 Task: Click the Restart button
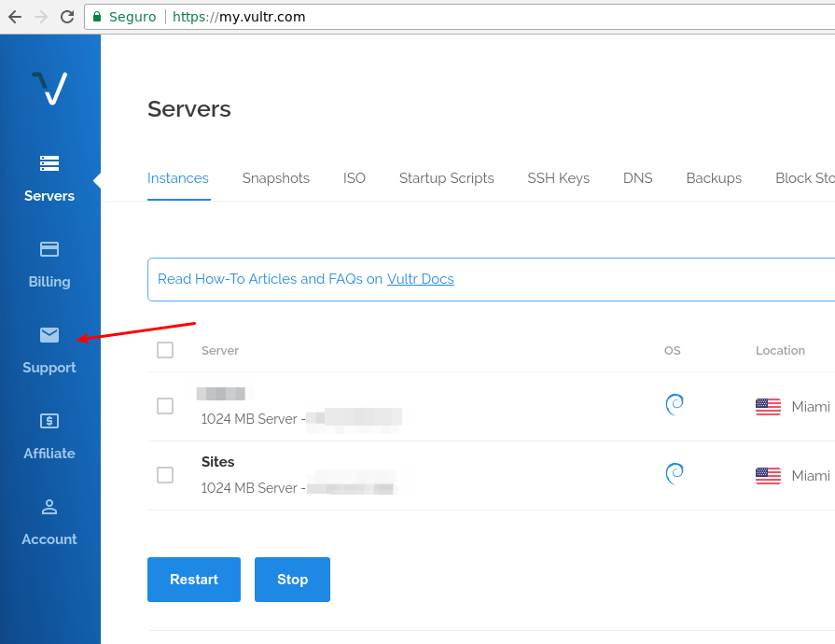click(x=194, y=580)
